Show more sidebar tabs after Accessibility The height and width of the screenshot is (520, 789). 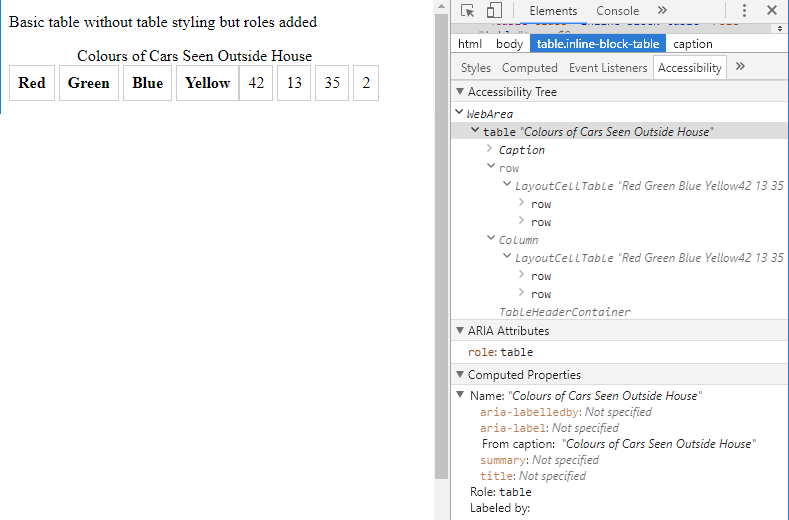click(x=740, y=67)
